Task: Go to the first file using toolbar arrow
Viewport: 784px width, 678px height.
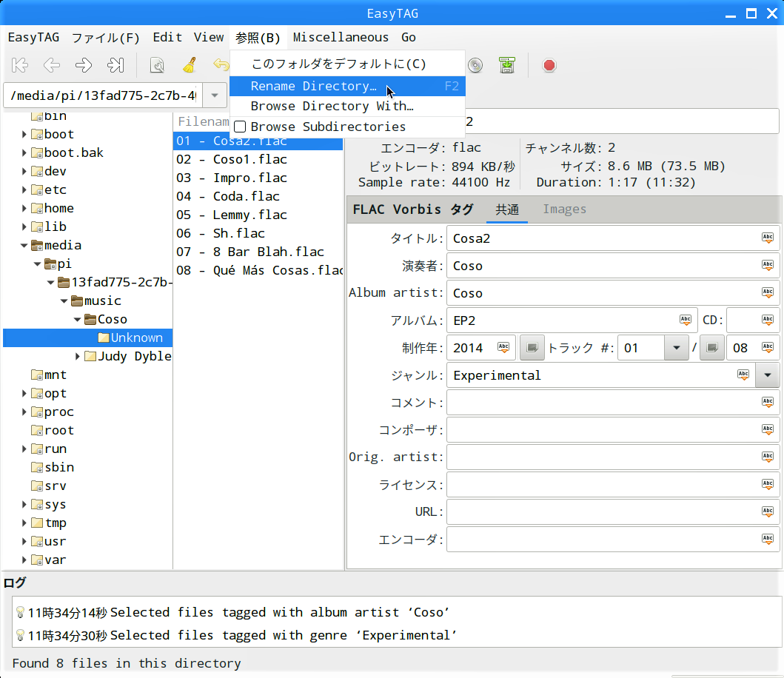Action: pos(20,65)
